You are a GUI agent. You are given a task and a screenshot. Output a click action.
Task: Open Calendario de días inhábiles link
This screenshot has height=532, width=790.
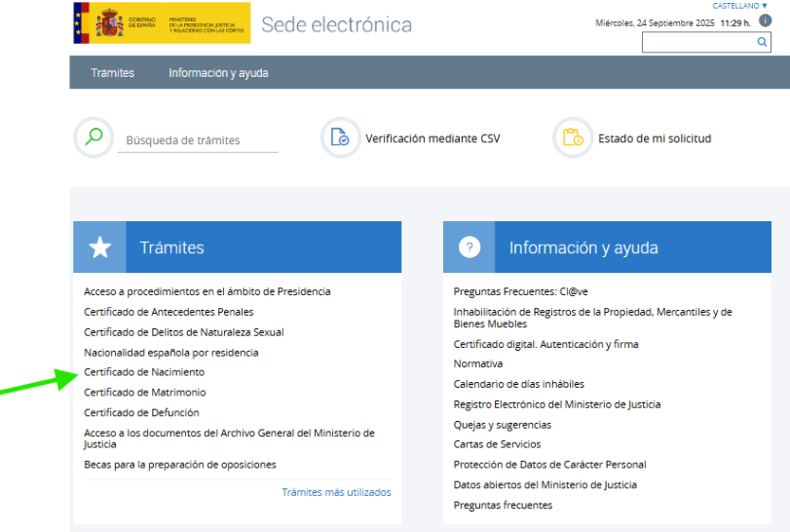[518, 384]
